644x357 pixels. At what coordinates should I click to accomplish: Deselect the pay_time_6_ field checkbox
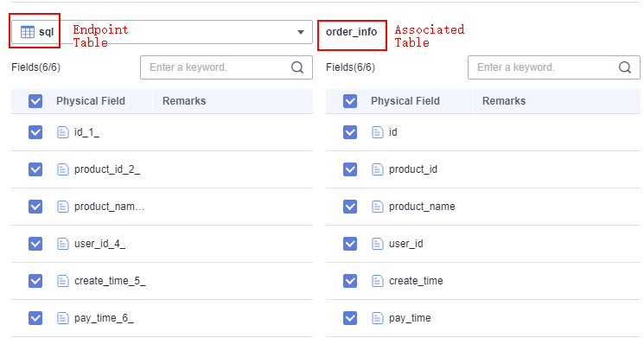point(35,318)
